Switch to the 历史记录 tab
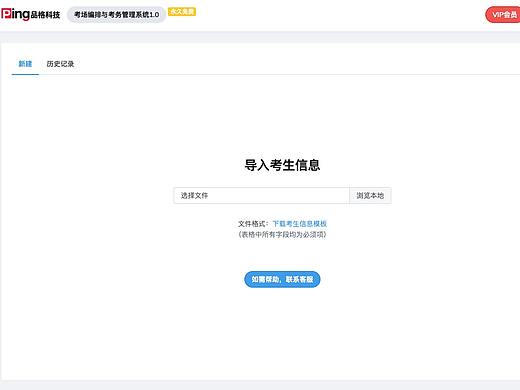This screenshot has width=520, height=390. (x=60, y=64)
